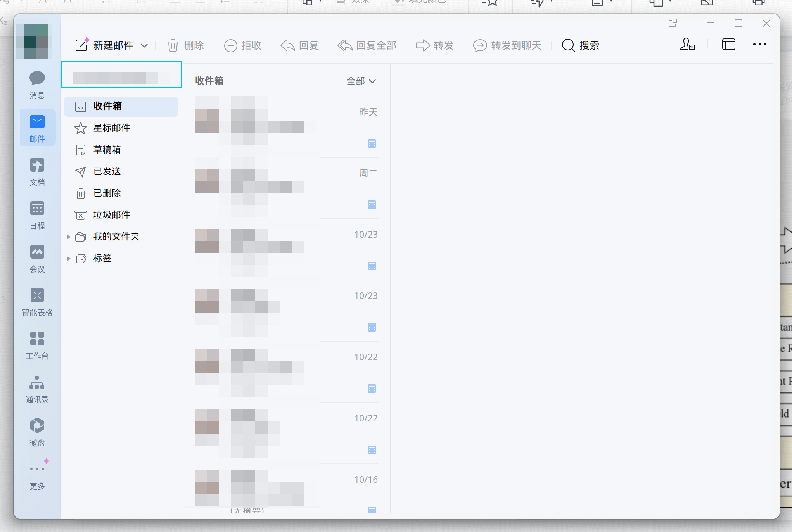Open the email dated 周二
Viewport: 792px width, 532px height.
tap(286, 188)
